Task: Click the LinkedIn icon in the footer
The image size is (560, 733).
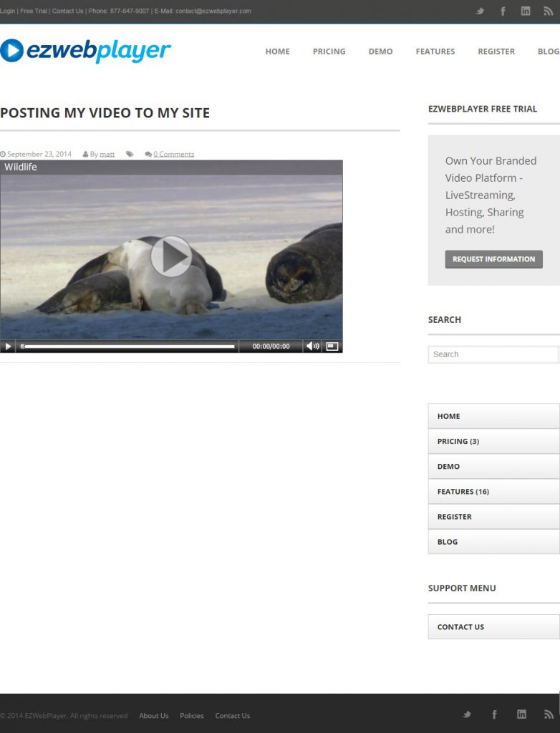Action: tap(521, 714)
